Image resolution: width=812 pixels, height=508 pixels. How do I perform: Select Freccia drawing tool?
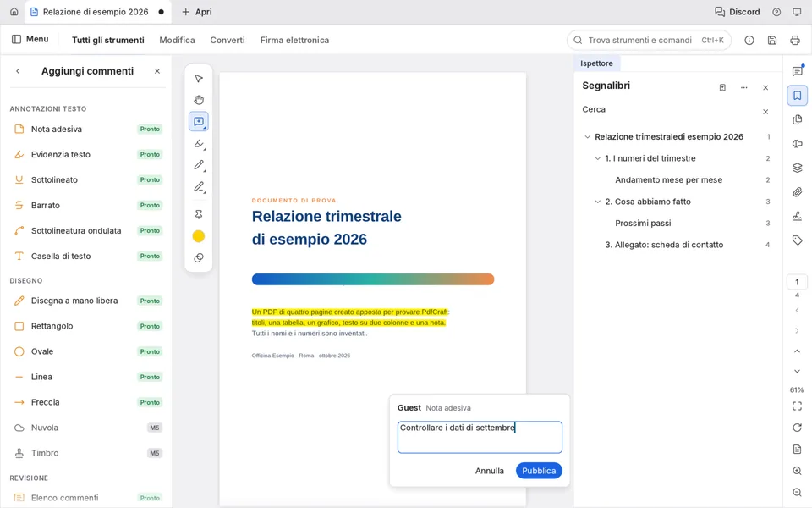point(87,402)
